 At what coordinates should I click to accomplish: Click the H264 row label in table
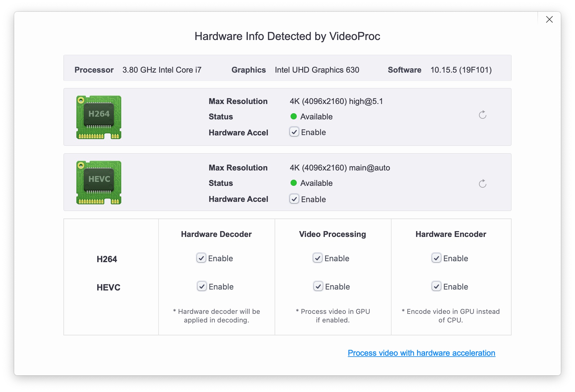point(107,259)
